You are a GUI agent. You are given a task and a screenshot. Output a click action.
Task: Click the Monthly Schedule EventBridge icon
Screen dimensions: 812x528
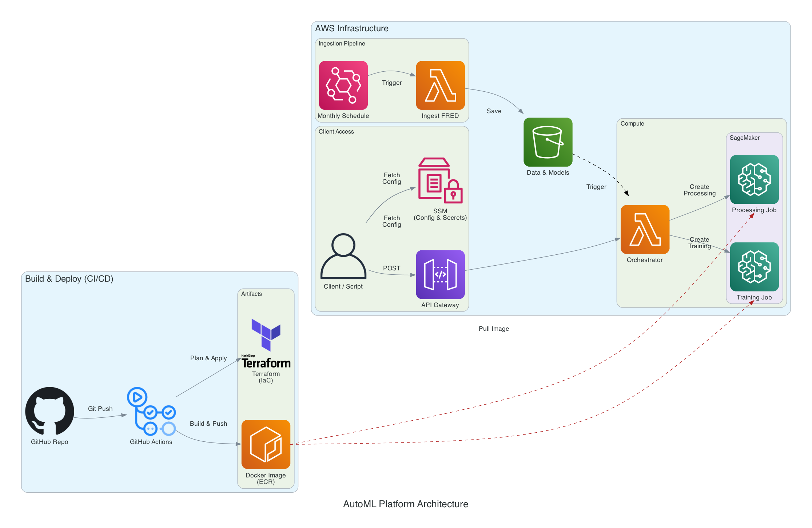point(343,85)
